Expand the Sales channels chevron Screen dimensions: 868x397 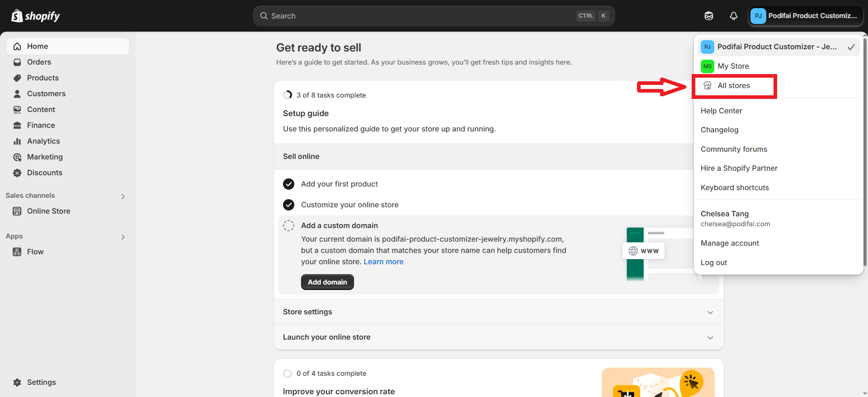(x=123, y=196)
